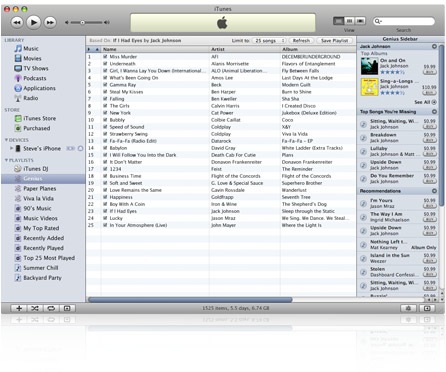Show artwork viewer button

[x=67, y=308]
